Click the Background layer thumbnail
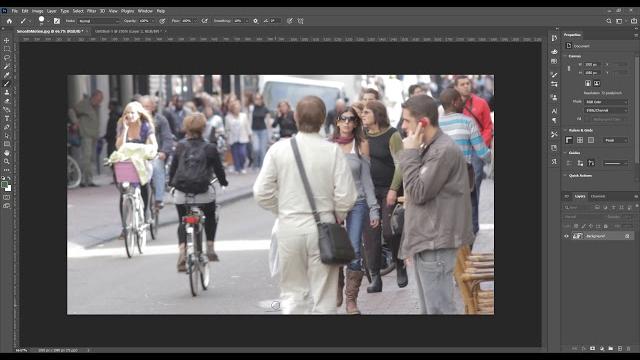This screenshot has width=640, height=360. (x=578, y=236)
